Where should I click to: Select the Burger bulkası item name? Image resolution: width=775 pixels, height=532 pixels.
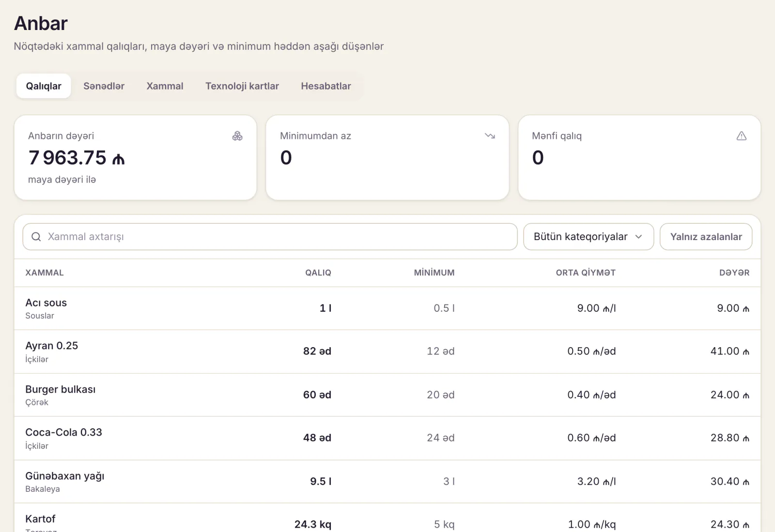(60, 389)
